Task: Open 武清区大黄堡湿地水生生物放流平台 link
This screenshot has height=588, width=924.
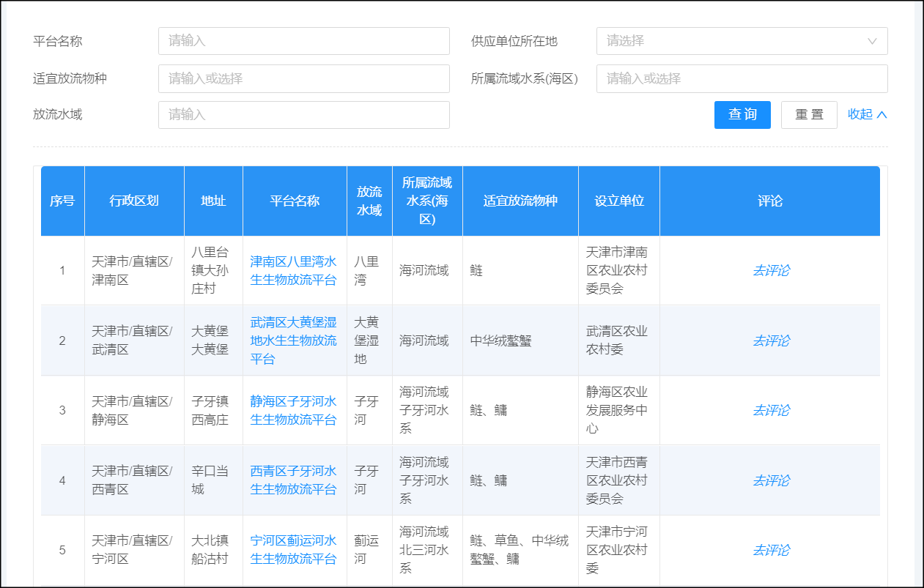Action: click(294, 340)
